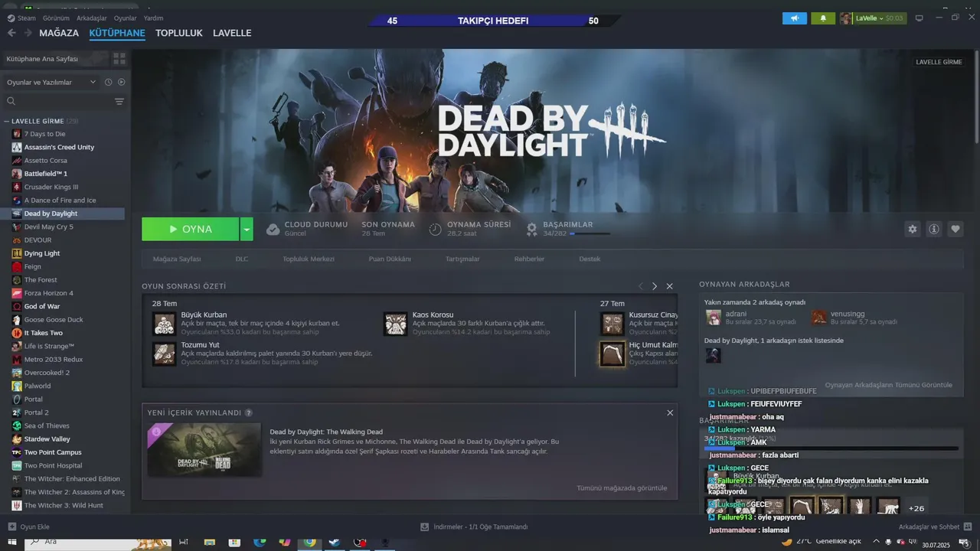980x551 pixels.
Task: Add Dead by Daylight to favorites heart
Action: [x=955, y=229]
